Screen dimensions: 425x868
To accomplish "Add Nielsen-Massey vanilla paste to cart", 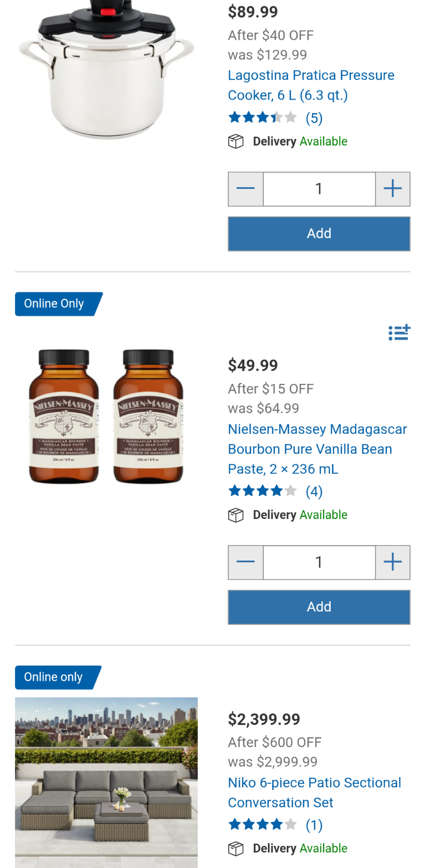I will (319, 607).
